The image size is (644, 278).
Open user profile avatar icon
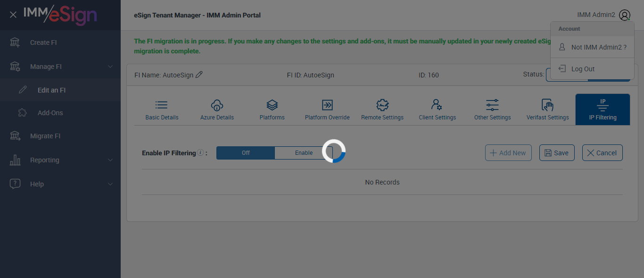[x=625, y=15]
